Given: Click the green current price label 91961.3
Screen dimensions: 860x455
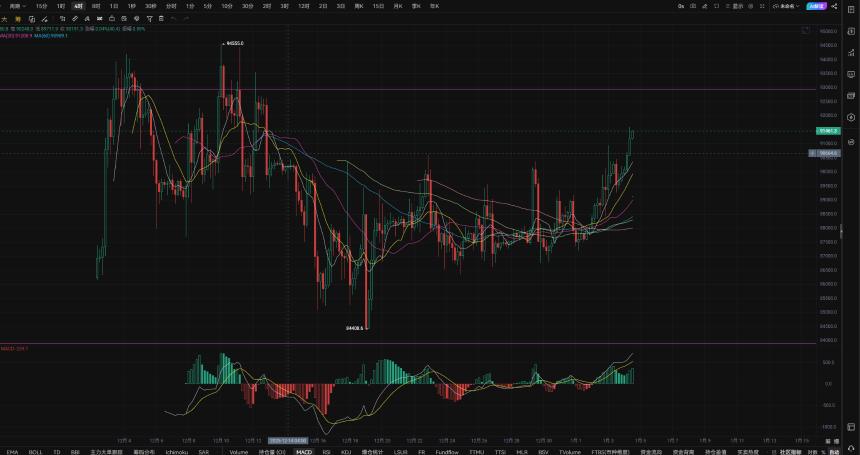Looking at the screenshot, I should 828,131.
